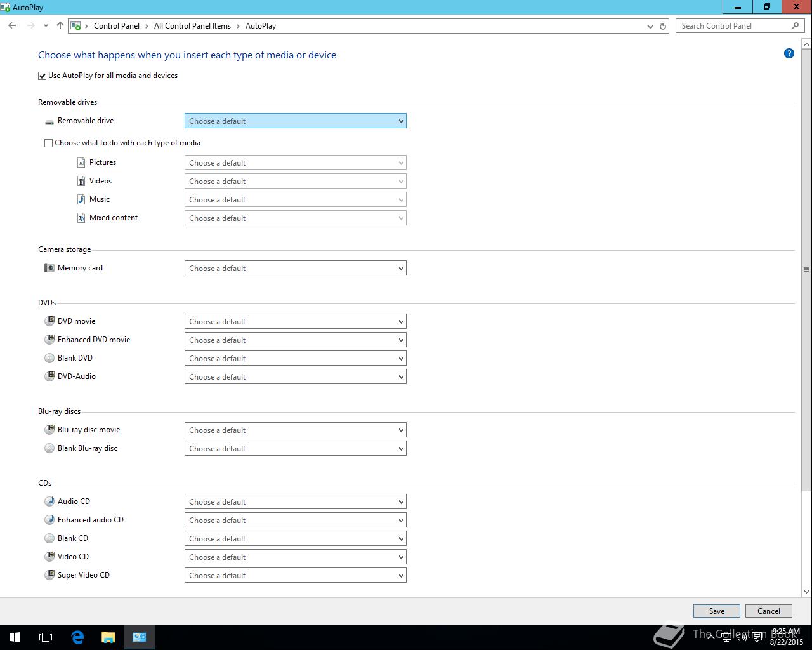This screenshot has height=650, width=812.
Task: Open the DVD movie default dropdown
Action: pyautogui.click(x=296, y=321)
